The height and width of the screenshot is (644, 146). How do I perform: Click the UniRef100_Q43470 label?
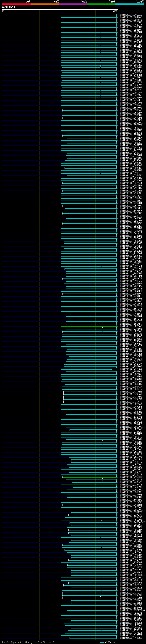tap(131, 361)
